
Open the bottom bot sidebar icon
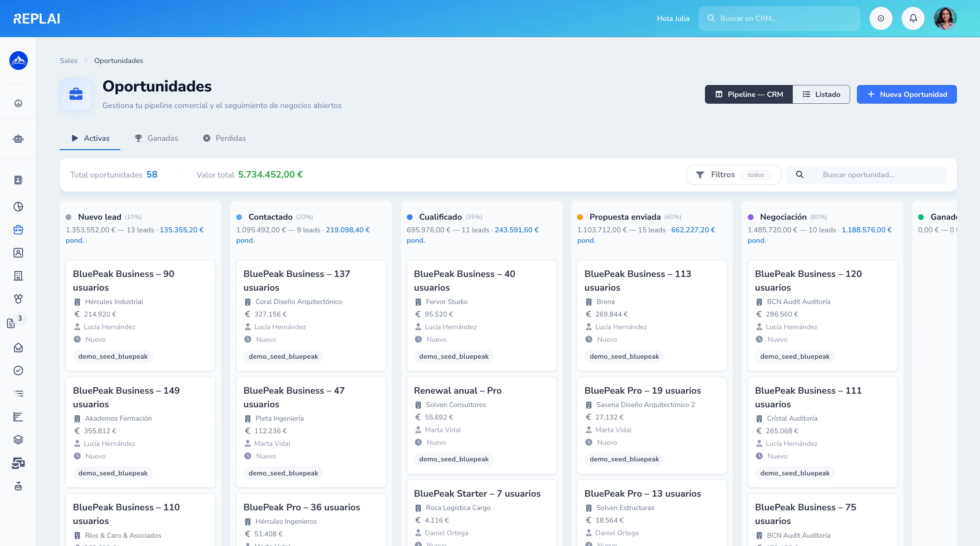(18, 486)
